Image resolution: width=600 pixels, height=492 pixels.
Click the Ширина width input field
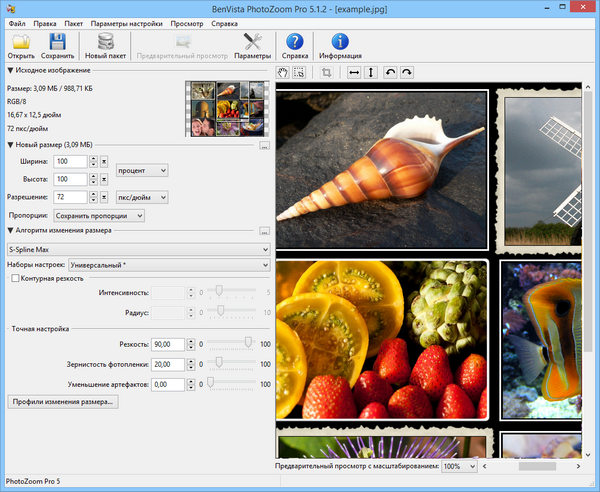[x=71, y=161]
